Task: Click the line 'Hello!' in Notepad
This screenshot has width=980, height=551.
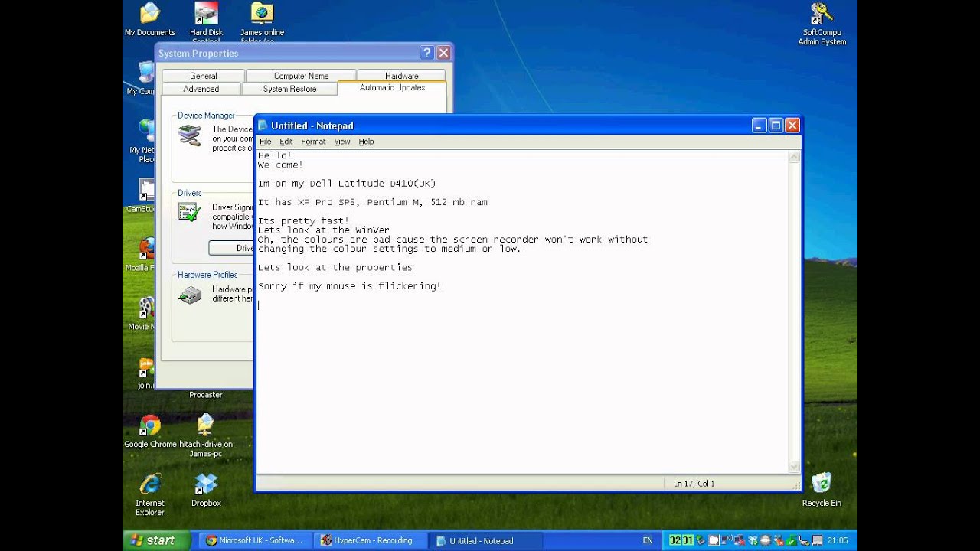Action: click(x=274, y=155)
